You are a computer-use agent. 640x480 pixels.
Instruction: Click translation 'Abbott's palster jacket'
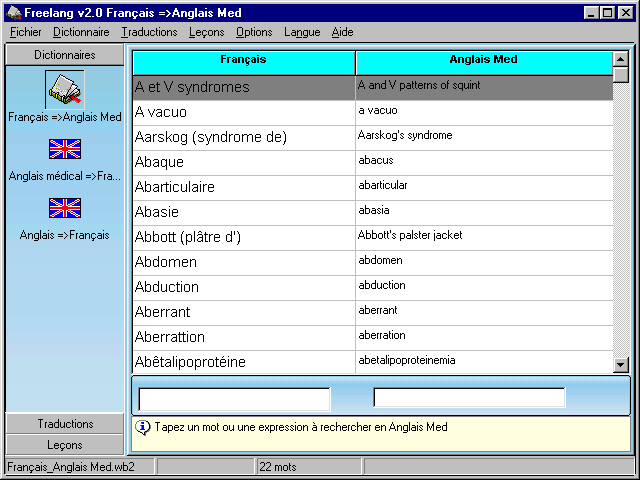pyautogui.click(x=410, y=235)
